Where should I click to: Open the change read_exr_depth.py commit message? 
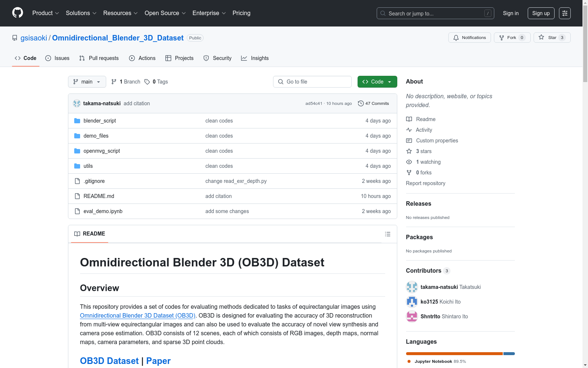[236, 181]
